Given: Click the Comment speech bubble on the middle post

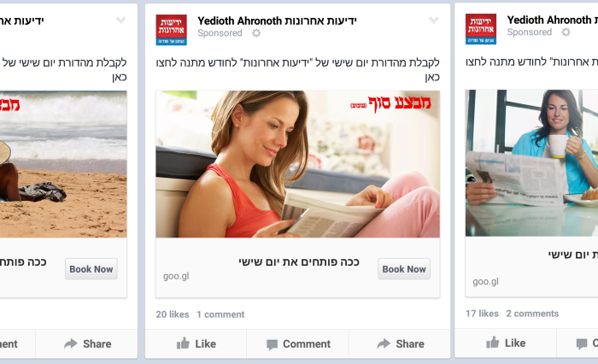Looking at the screenshot, I should click(272, 344).
